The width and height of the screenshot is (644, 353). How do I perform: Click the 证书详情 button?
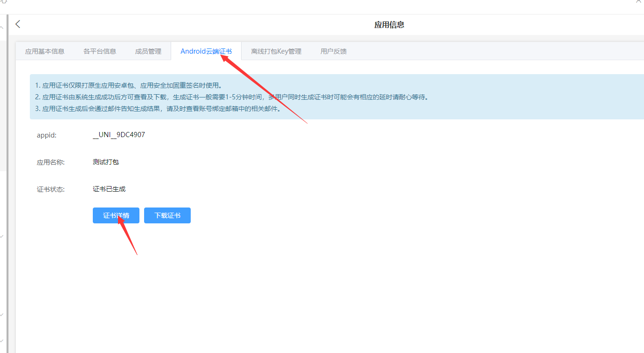(116, 215)
